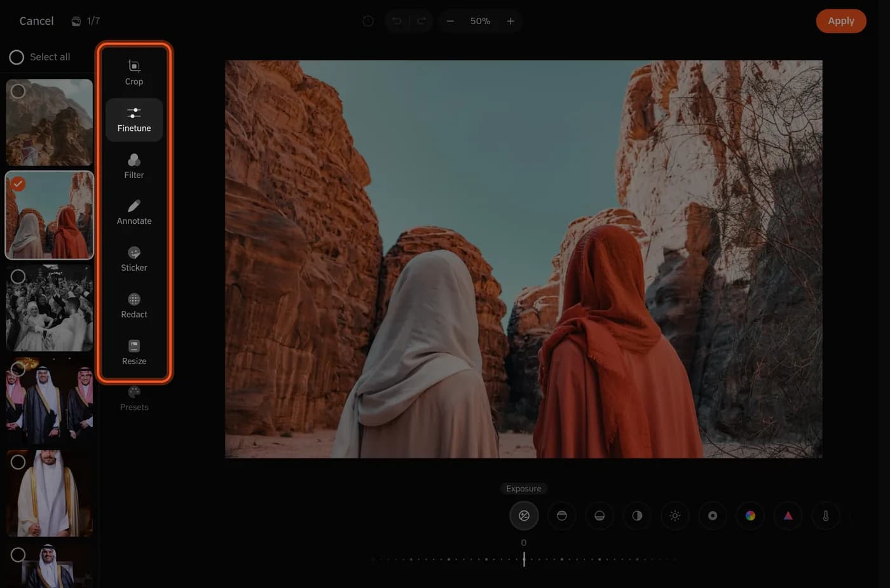Select the striped-top circle adjustment icon
Viewport: 890px width, 588px height.
tap(562, 516)
